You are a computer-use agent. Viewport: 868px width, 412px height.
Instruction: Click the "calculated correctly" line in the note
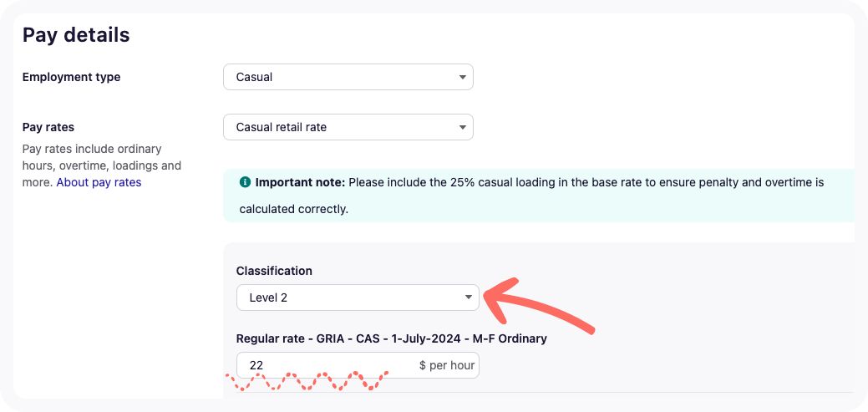[x=293, y=209]
